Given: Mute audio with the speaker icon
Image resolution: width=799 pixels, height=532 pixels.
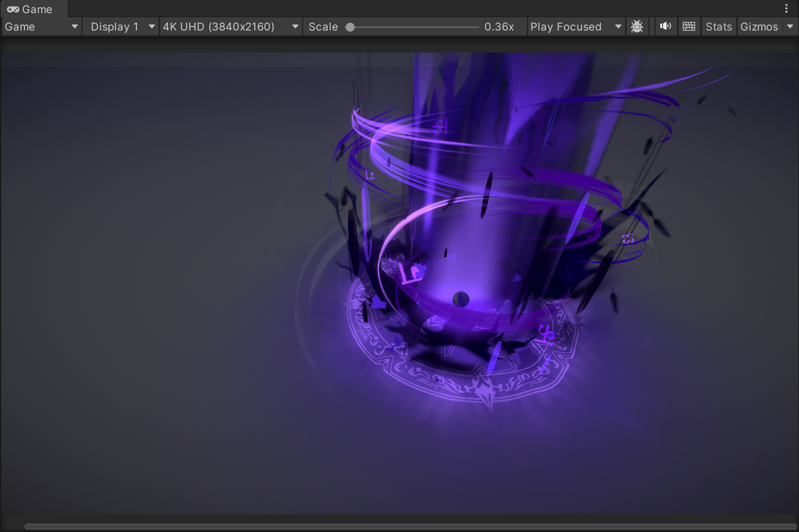Looking at the screenshot, I should [665, 27].
